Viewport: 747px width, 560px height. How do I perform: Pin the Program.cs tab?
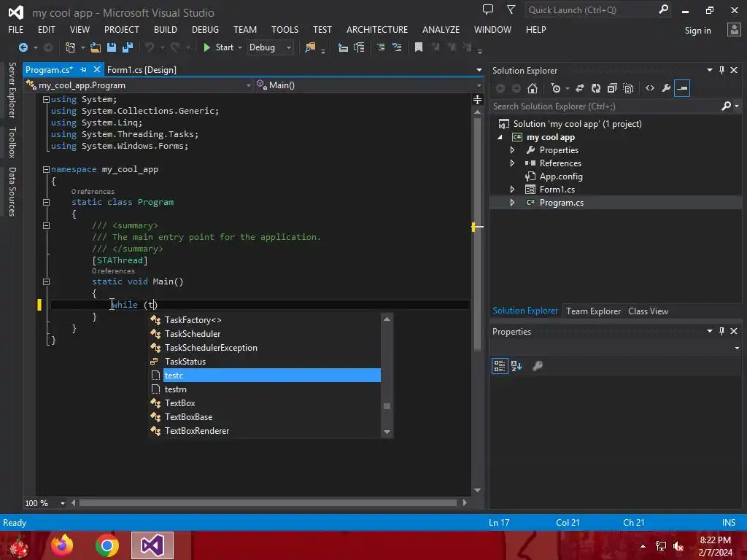(83, 69)
